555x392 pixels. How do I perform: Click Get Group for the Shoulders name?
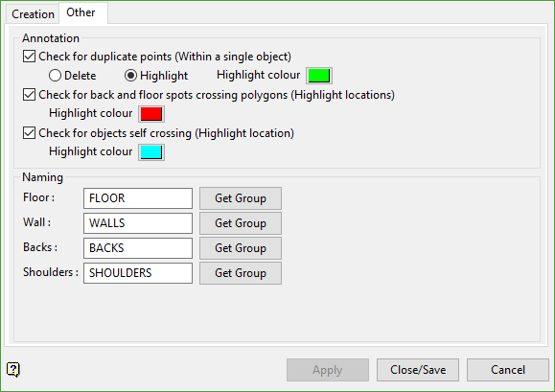(241, 273)
